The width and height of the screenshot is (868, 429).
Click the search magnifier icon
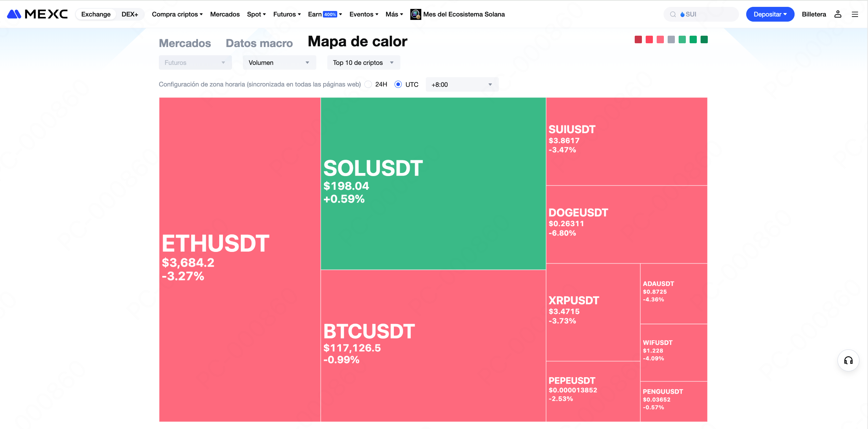[673, 14]
